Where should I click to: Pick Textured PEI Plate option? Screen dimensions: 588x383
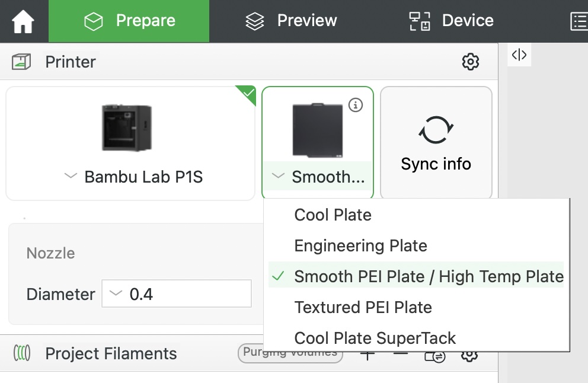(363, 307)
